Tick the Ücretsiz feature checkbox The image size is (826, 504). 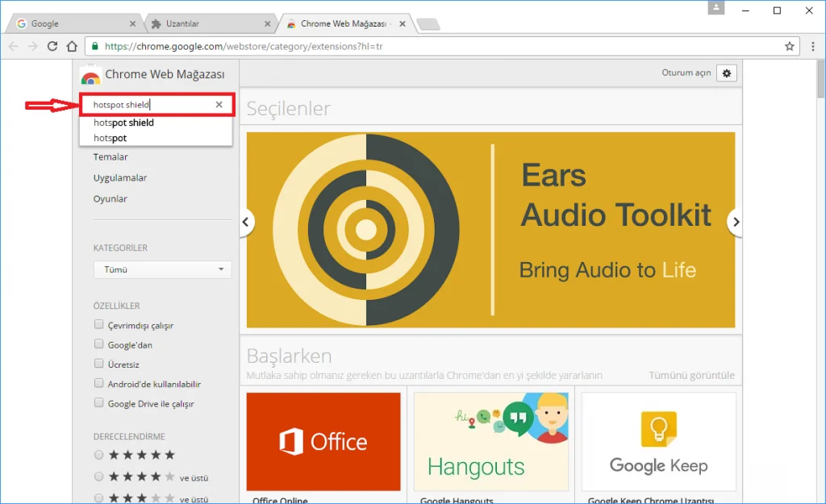click(99, 364)
